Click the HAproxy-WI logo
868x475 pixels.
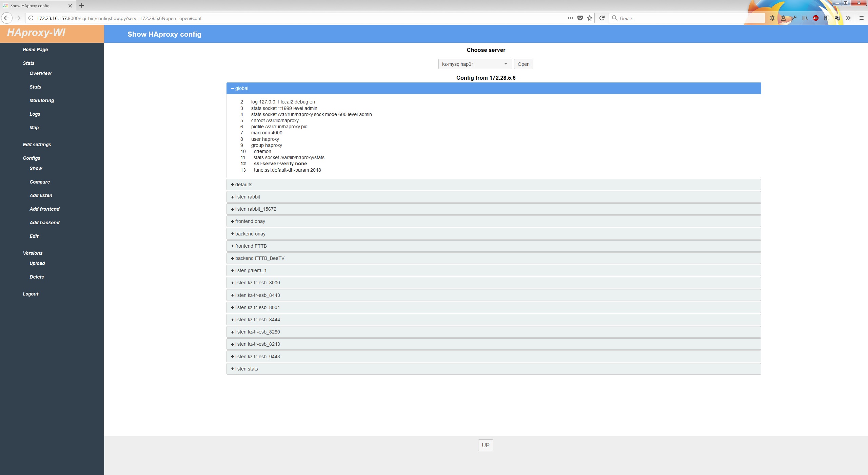tap(36, 33)
